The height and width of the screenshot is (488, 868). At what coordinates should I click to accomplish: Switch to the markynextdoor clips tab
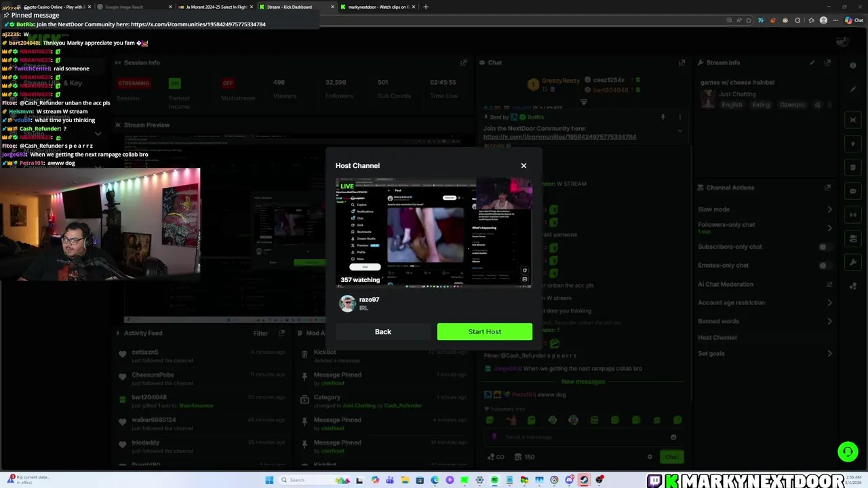377,7
